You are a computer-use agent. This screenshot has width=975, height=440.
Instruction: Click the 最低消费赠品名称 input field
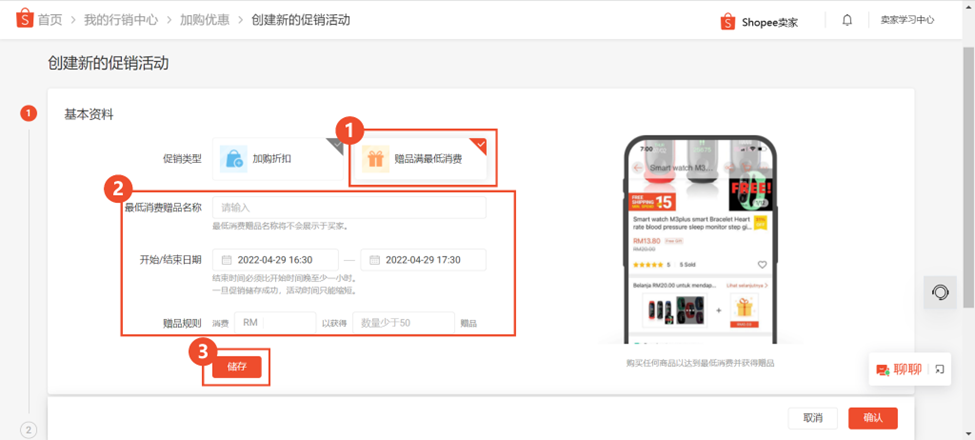click(349, 208)
